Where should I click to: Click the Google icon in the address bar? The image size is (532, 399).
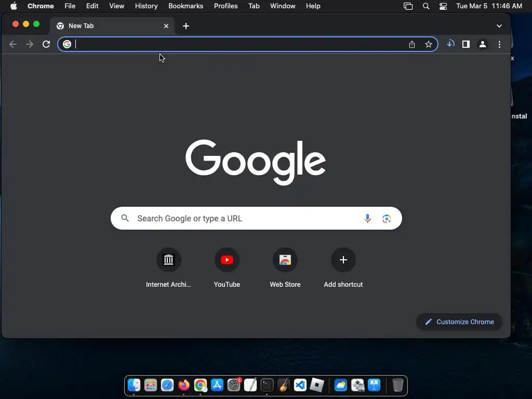[x=67, y=44]
